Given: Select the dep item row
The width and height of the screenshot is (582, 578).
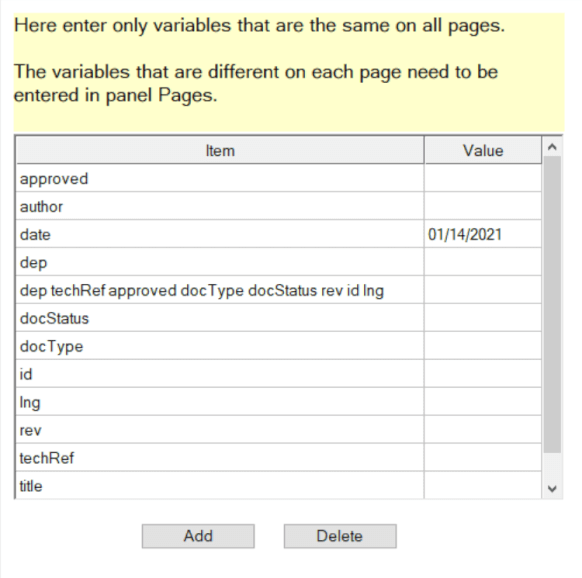Looking at the screenshot, I should click(279, 262).
